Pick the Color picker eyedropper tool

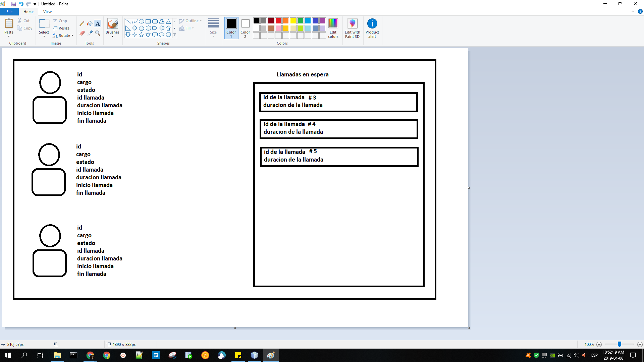pos(90,33)
